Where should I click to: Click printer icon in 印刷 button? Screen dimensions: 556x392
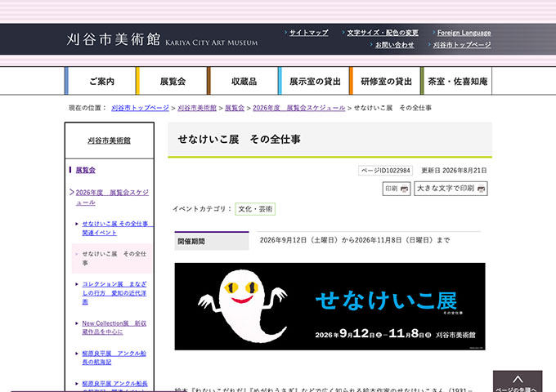click(404, 189)
